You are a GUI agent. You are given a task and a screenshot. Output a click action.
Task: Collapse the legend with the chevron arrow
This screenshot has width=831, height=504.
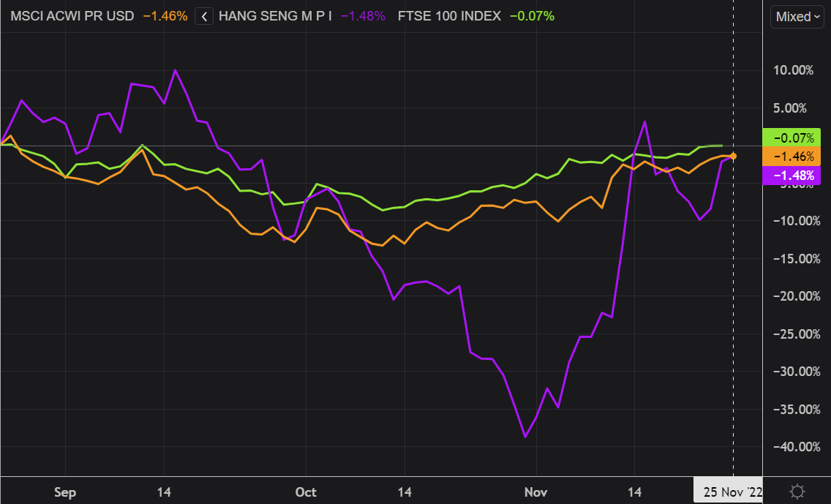tap(204, 16)
